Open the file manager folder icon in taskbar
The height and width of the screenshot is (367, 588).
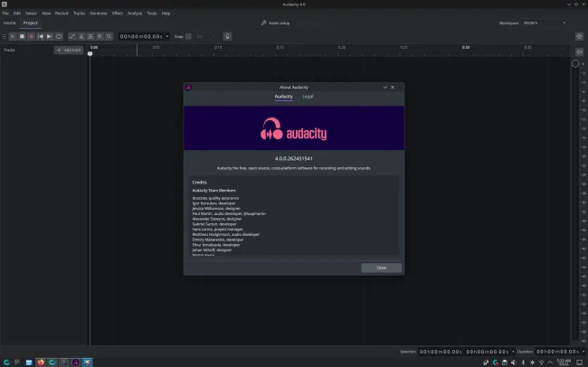click(x=29, y=362)
